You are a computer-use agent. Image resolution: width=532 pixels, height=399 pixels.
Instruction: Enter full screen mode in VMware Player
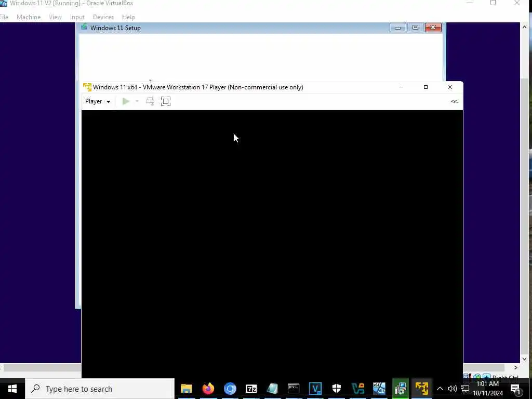166,101
